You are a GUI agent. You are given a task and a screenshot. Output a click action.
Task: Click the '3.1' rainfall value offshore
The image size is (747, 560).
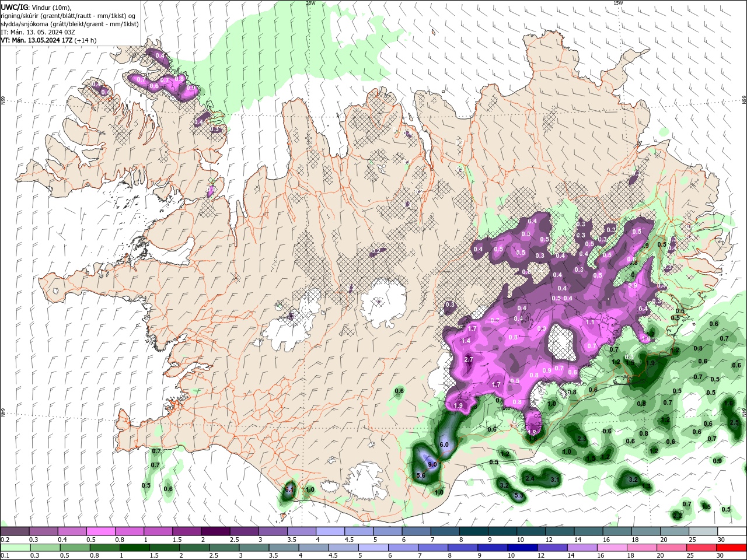pyautogui.click(x=555, y=480)
